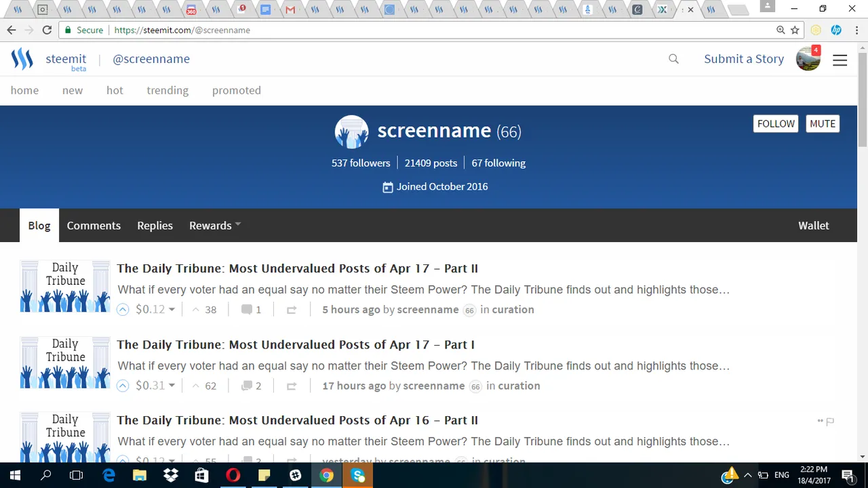This screenshot has height=488, width=868.
Task: Go to the promoted posts feed
Action: click(x=237, y=90)
